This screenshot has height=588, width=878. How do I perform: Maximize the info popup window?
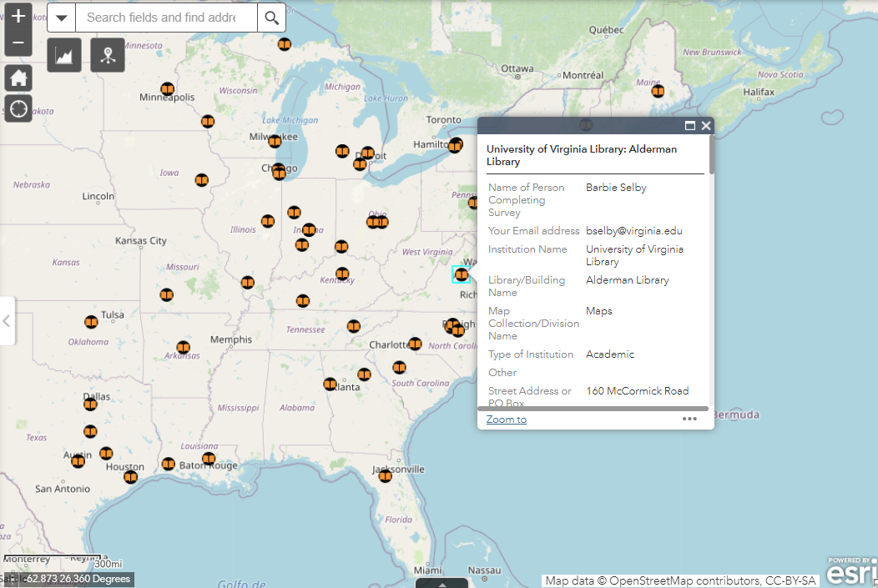click(690, 126)
